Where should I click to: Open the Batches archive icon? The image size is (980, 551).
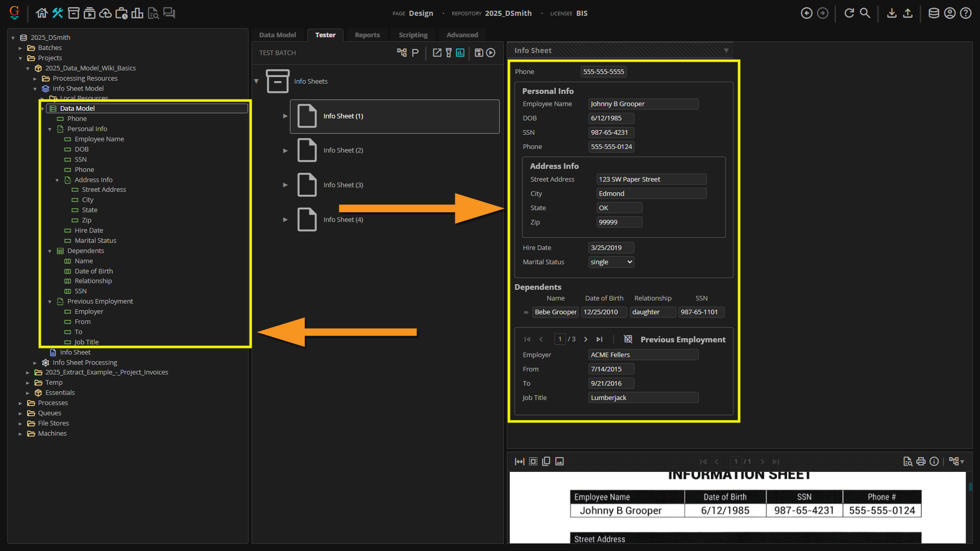tap(73, 13)
